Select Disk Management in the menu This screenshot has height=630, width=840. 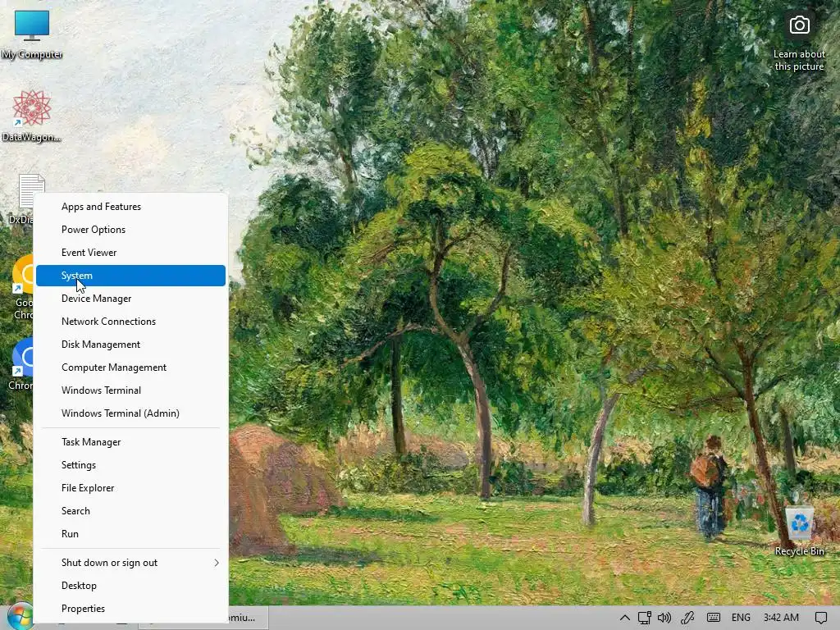pos(130,345)
